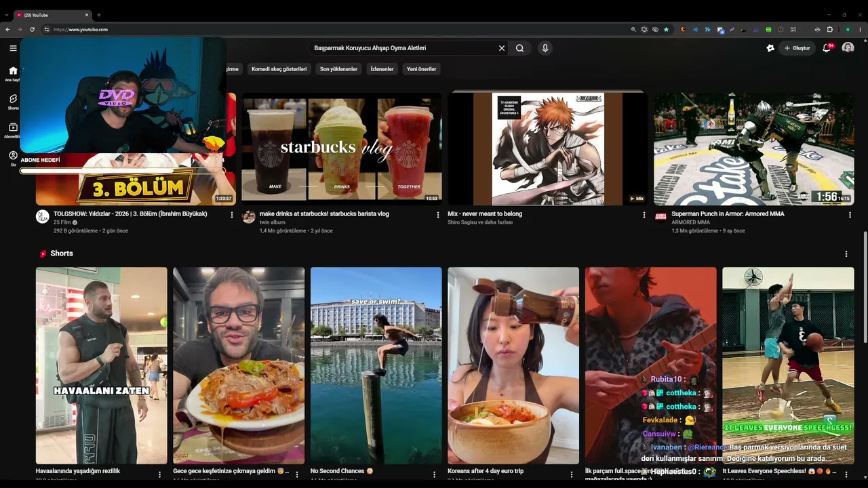Image resolution: width=868 pixels, height=488 pixels.
Task: Visit the 25 Film channel
Action: [x=62, y=222]
